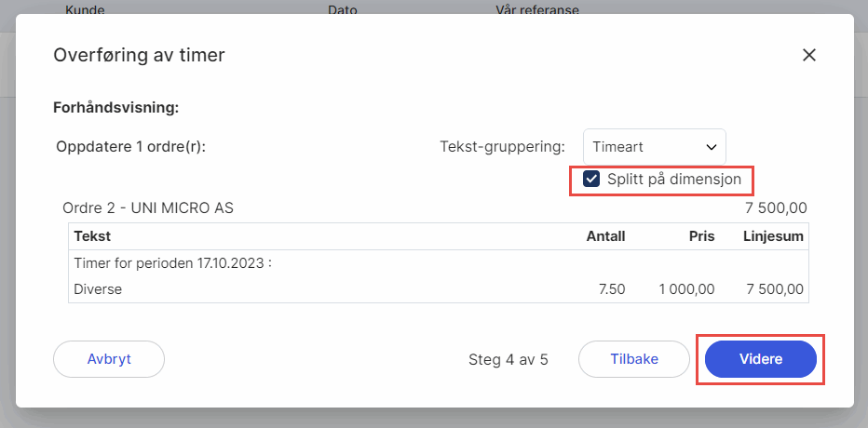868x428 pixels.
Task: Cancel the transfer with Avbryt
Action: (x=109, y=358)
